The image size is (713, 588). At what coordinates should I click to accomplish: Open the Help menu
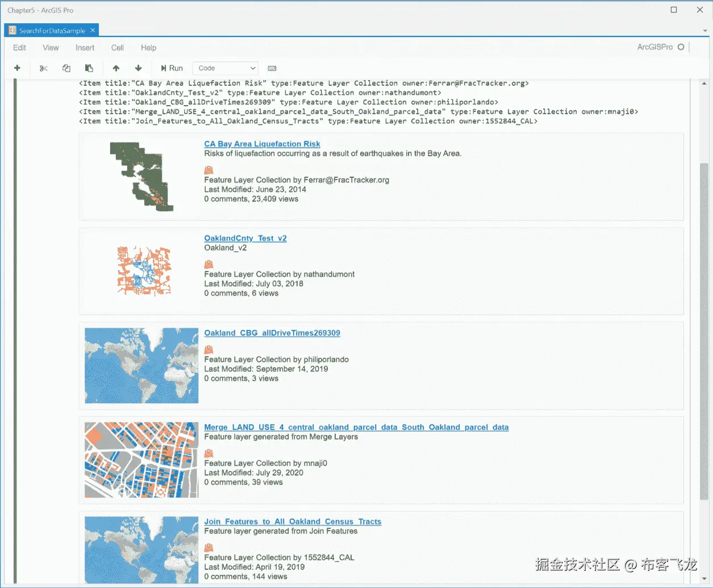point(148,48)
